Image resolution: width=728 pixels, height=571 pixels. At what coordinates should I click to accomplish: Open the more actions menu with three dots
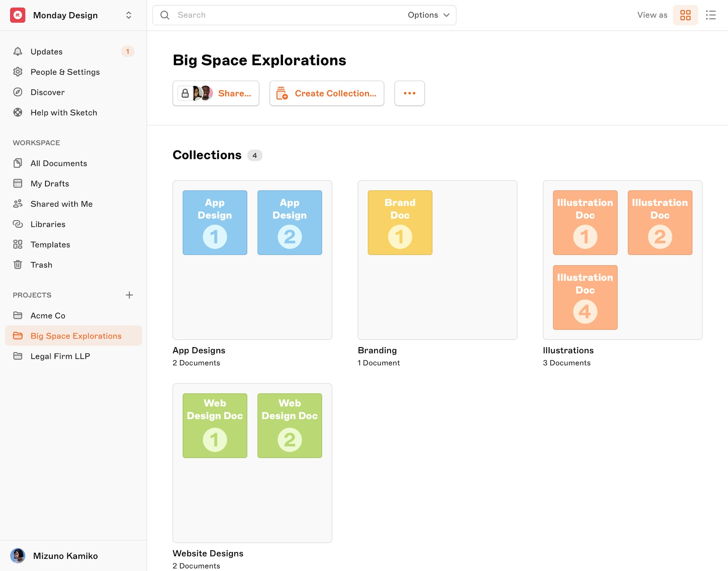click(409, 93)
